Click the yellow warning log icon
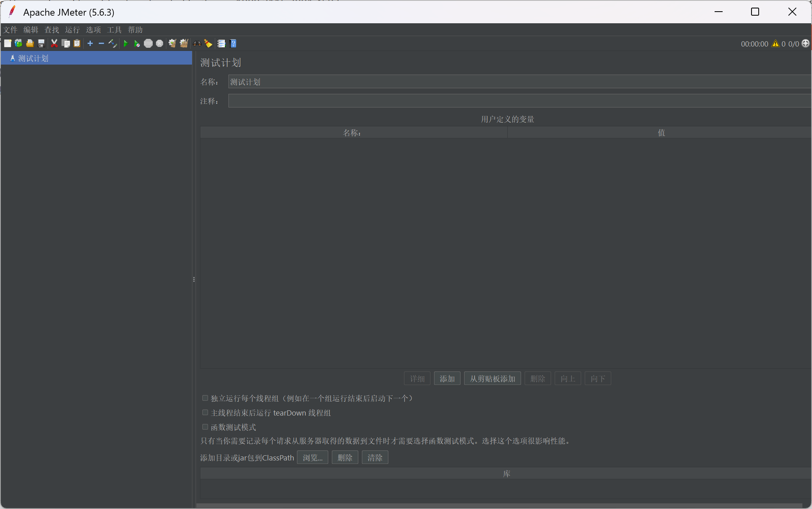 [x=776, y=44]
